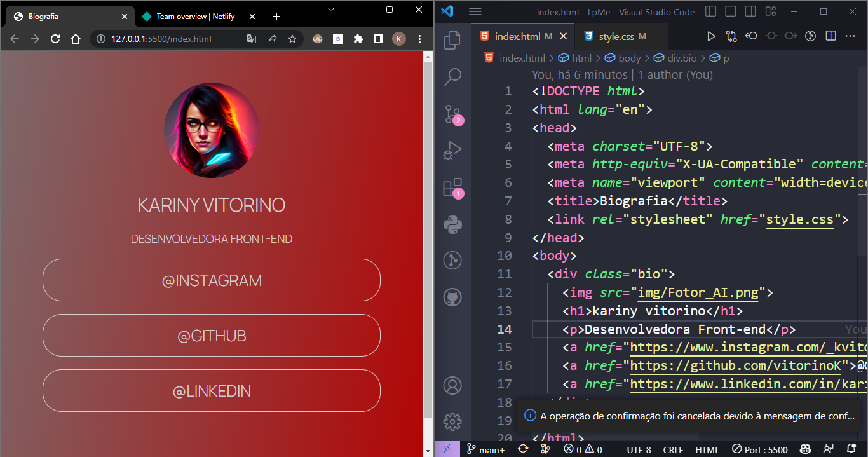Click the GitHub icon in the sidebar
The width and height of the screenshot is (868, 457).
452,297
